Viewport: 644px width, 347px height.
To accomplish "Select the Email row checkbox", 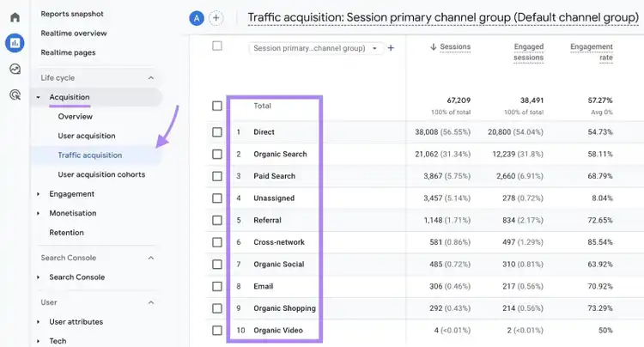I will [217, 286].
